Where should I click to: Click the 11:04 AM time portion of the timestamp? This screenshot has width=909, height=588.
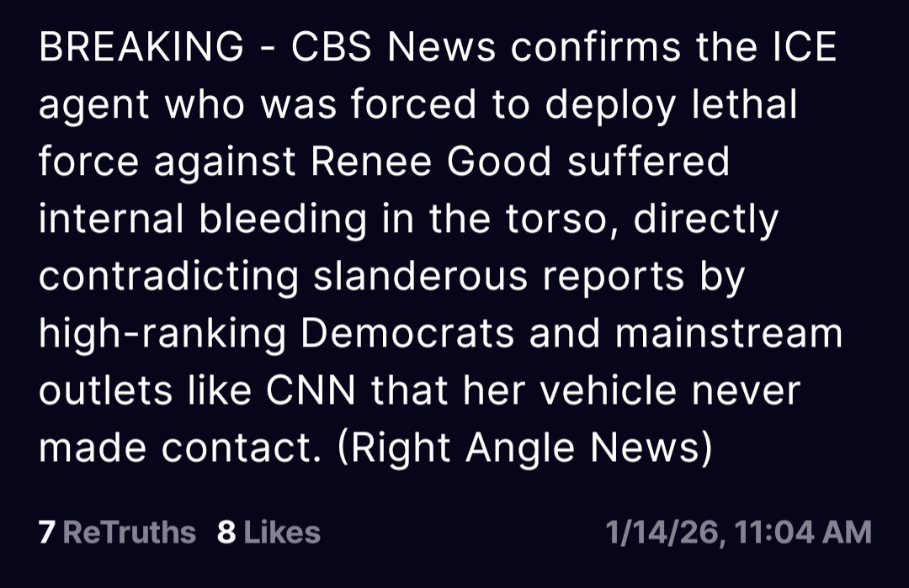click(x=803, y=532)
